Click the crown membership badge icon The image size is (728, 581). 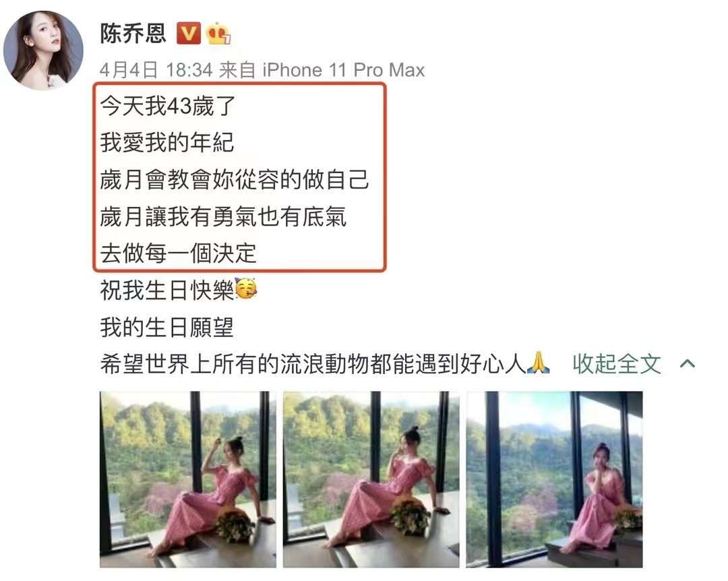[x=218, y=34]
